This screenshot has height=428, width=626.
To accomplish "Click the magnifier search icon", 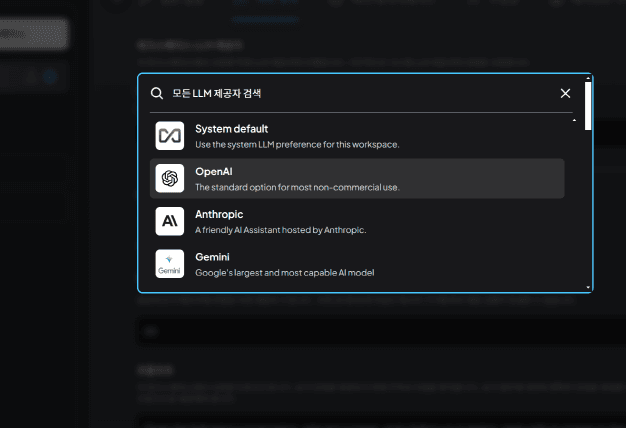I will click(x=157, y=93).
